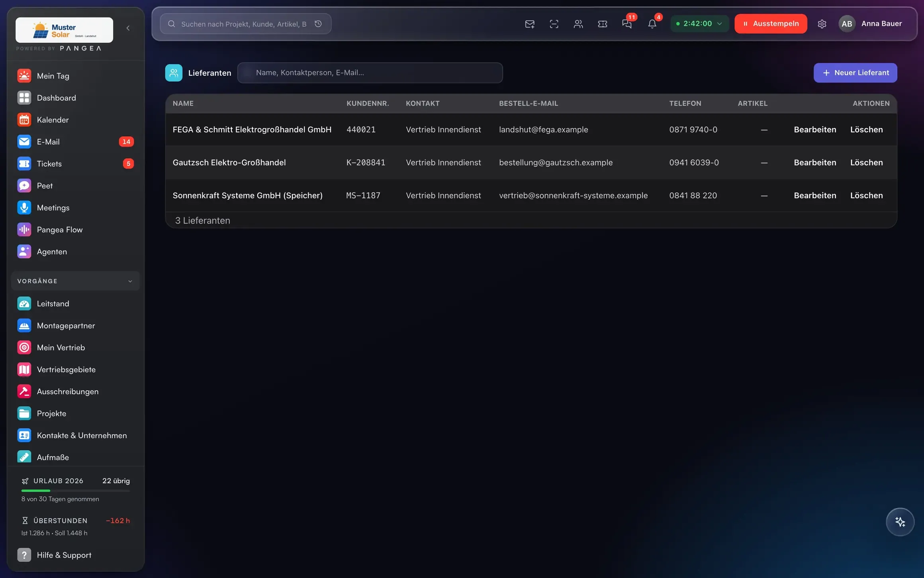Click the Urlaub 2026 progress bar
This screenshot has height=578, width=924.
pos(75,491)
